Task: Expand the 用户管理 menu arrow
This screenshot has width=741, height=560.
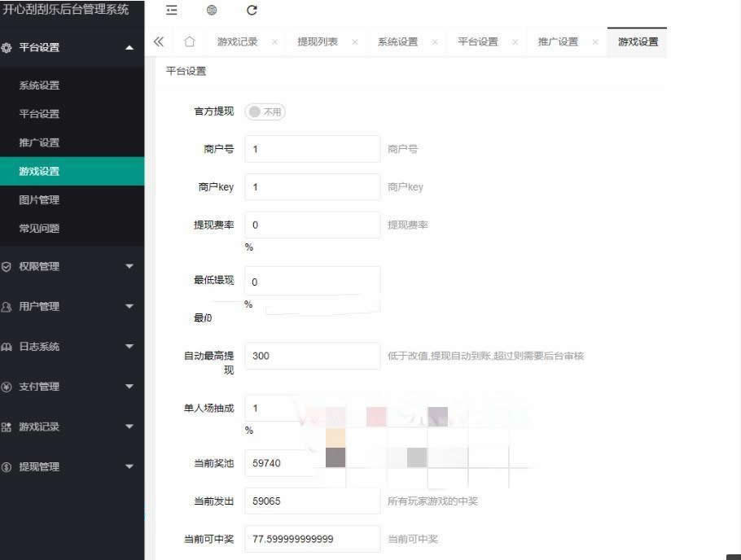Action: (x=129, y=307)
